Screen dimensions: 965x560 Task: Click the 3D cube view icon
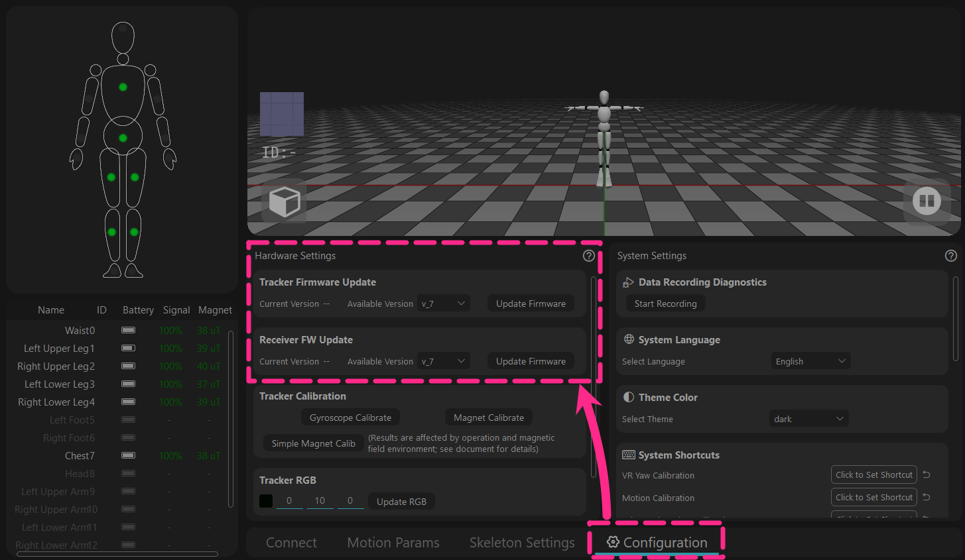pyautogui.click(x=285, y=201)
